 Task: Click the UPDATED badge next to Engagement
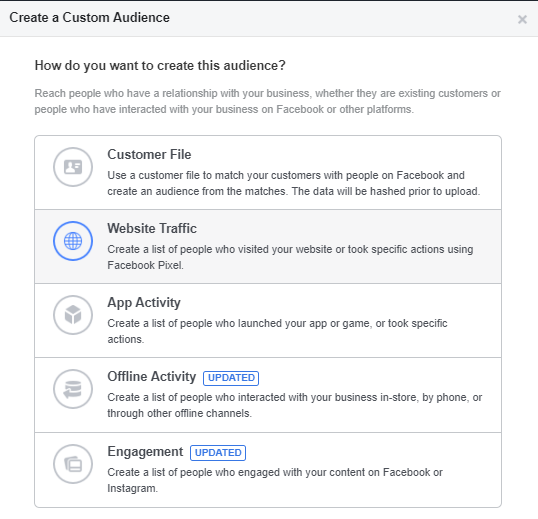pos(218,453)
